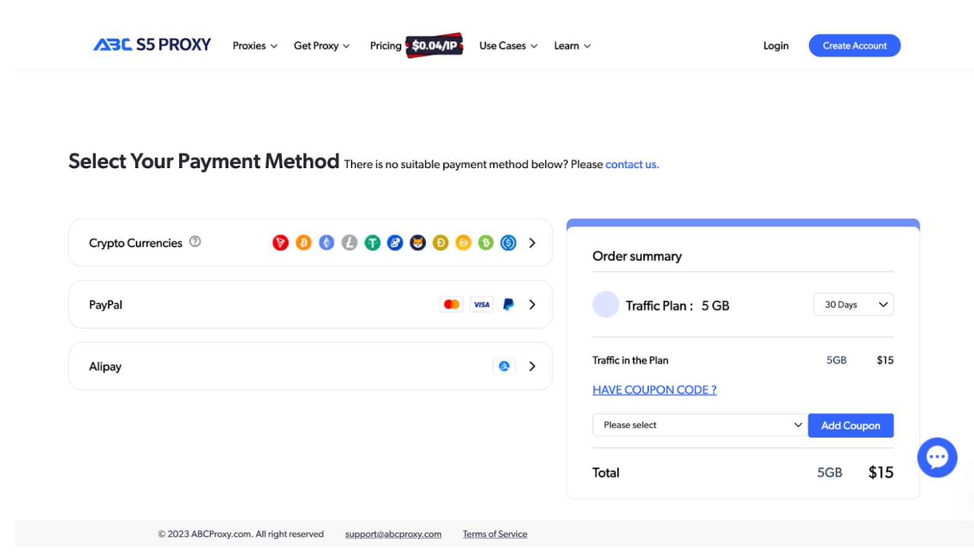
Task: Click the red TRON crypto icon
Action: (281, 243)
